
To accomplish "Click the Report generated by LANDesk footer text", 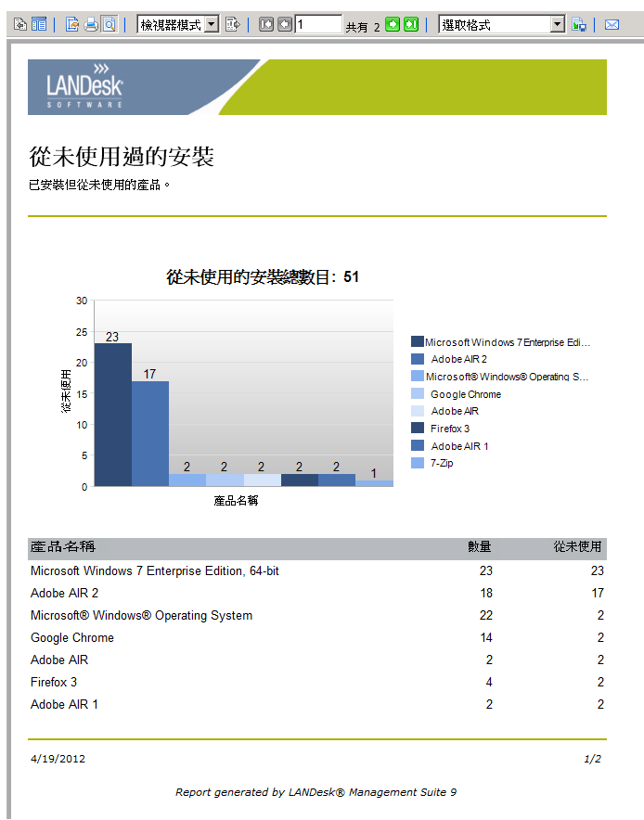I will [x=316, y=792].
